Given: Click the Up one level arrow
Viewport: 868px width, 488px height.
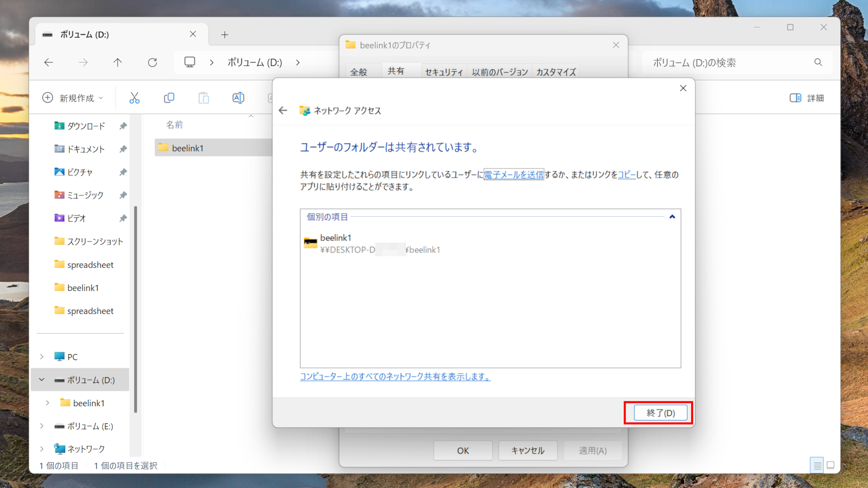Looking at the screenshot, I should (x=118, y=62).
